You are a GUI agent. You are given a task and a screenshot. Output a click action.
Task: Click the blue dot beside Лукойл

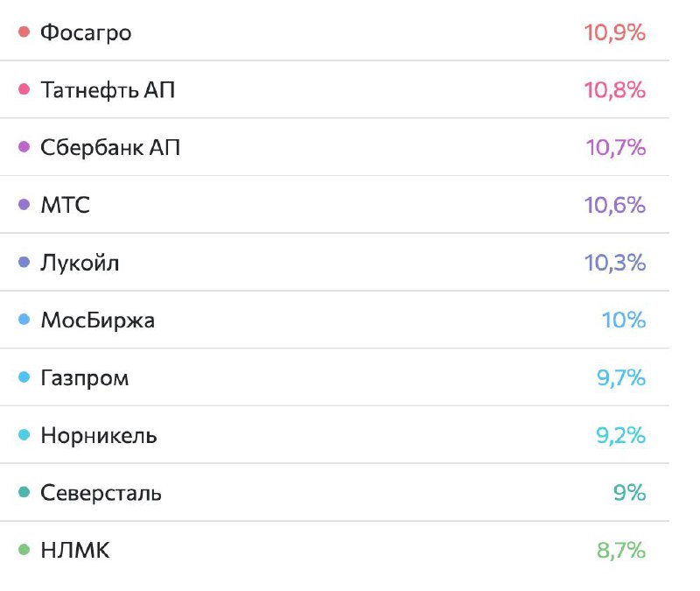(24, 262)
